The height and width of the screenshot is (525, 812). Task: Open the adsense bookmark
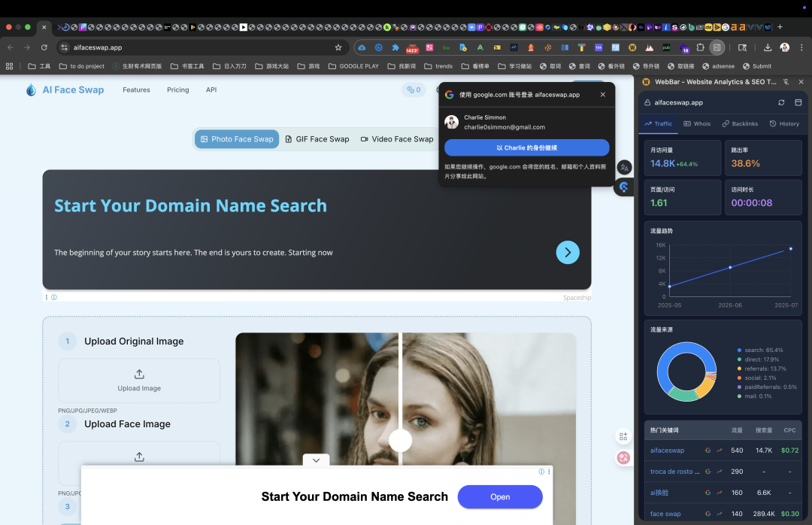pyautogui.click(x=718, y=66)
